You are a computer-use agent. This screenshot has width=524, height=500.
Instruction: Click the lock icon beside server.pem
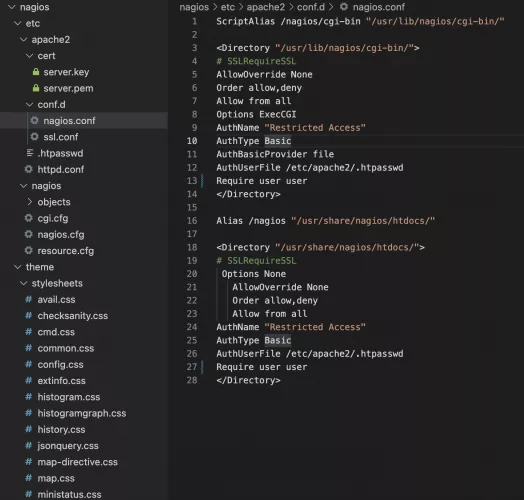point(36,88)
